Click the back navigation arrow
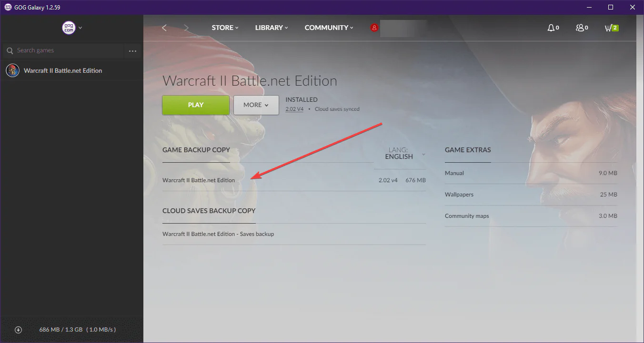The height and width of the screenshot is (343, 644). click(164, 28)
